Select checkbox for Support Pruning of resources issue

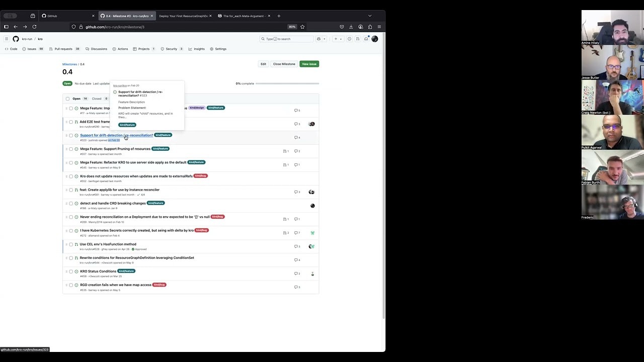point(71,149)
